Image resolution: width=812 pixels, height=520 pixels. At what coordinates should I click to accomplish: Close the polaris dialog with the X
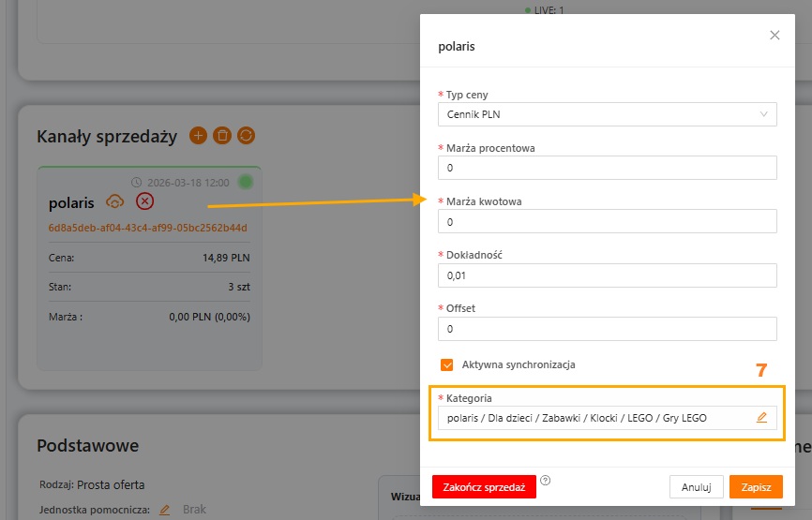774,35
